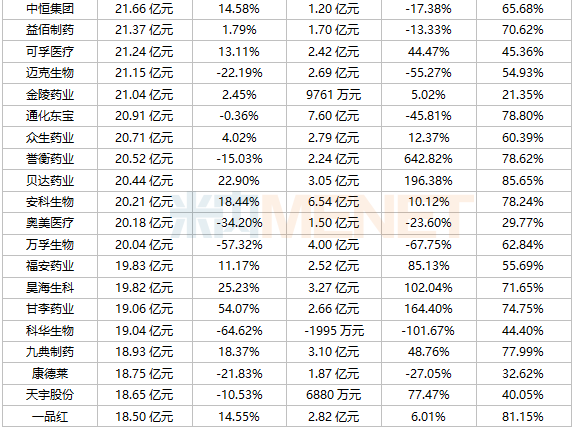Select the 中恒集团 company name cell

tap(50, 8)
